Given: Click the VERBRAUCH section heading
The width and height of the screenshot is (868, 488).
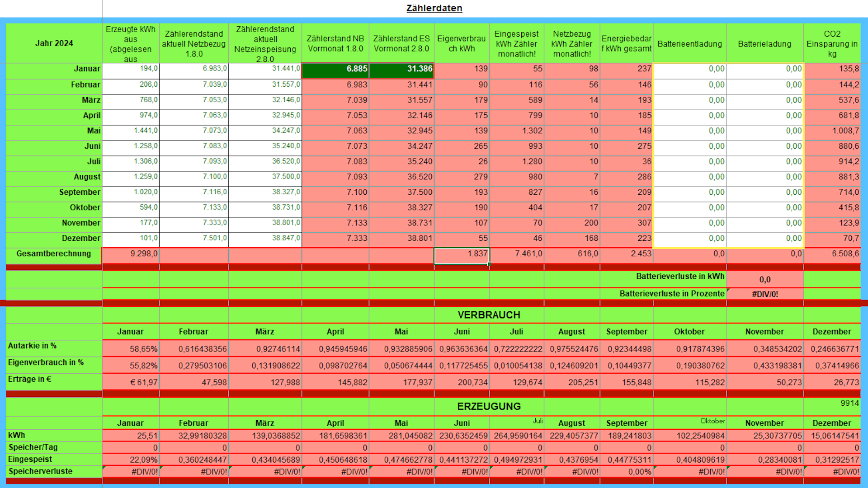Looking at the screenshot, I should click(x=489, y=315).
